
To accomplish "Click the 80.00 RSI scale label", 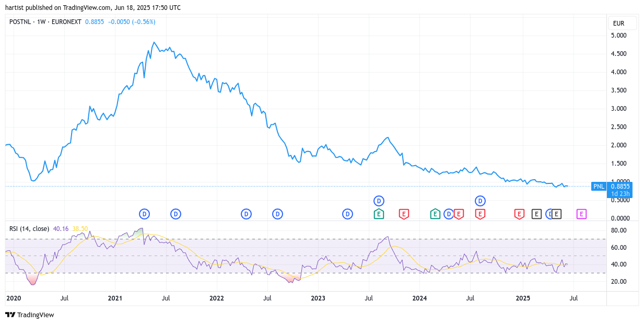I will (x=618, y=230).
